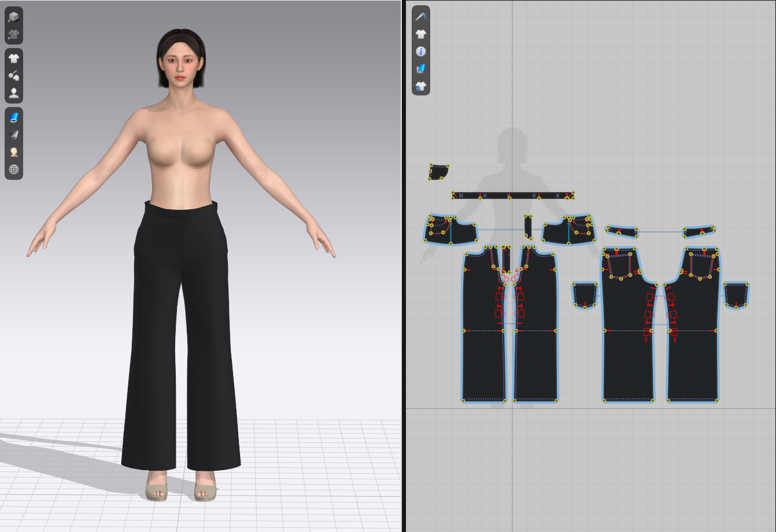This screenshot has height=532, width=776.
Task: Select the blue fabric render style icon
Action: (14, 117)
